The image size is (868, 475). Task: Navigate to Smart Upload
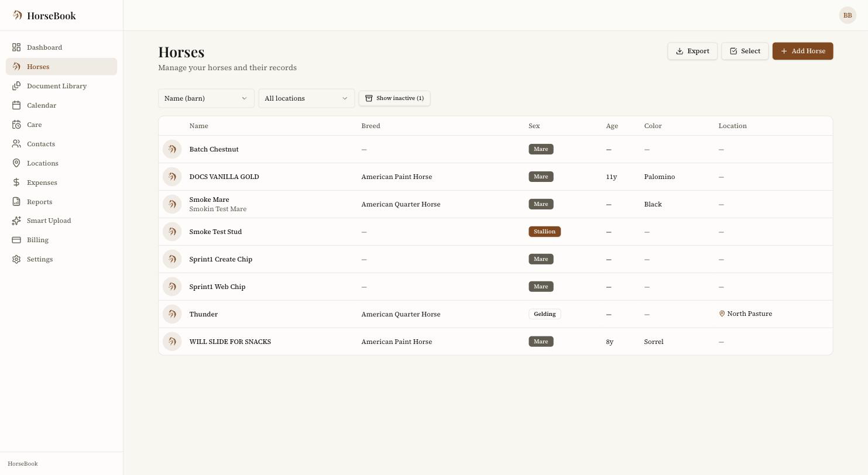(61, 221)
